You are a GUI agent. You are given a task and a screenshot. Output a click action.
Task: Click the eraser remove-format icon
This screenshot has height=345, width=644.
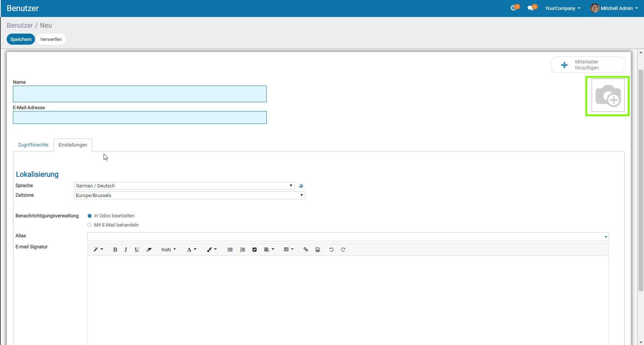point(149,250)
